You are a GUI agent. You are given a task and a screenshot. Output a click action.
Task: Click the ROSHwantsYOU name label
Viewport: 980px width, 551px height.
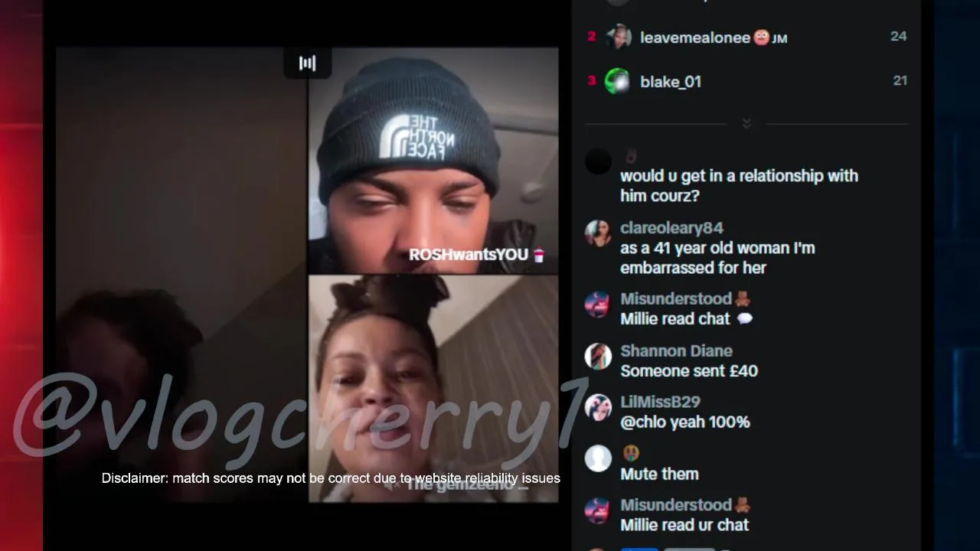coord(469,255)
